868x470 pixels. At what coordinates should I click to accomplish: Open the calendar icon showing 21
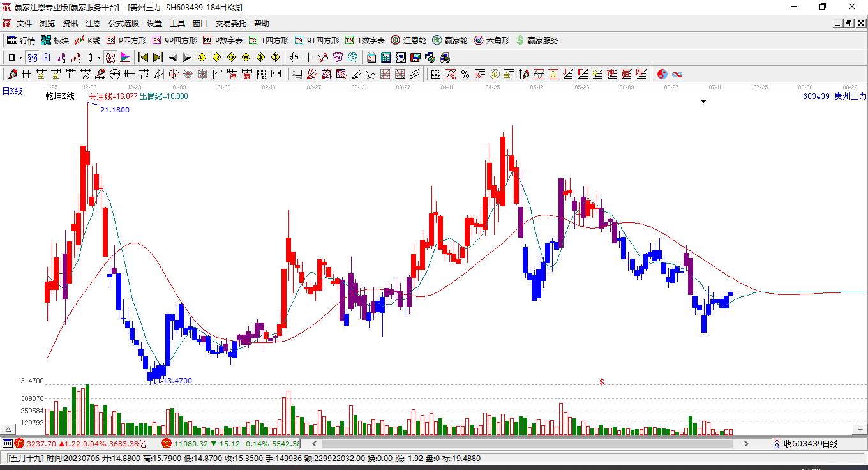tap(371, 57)
